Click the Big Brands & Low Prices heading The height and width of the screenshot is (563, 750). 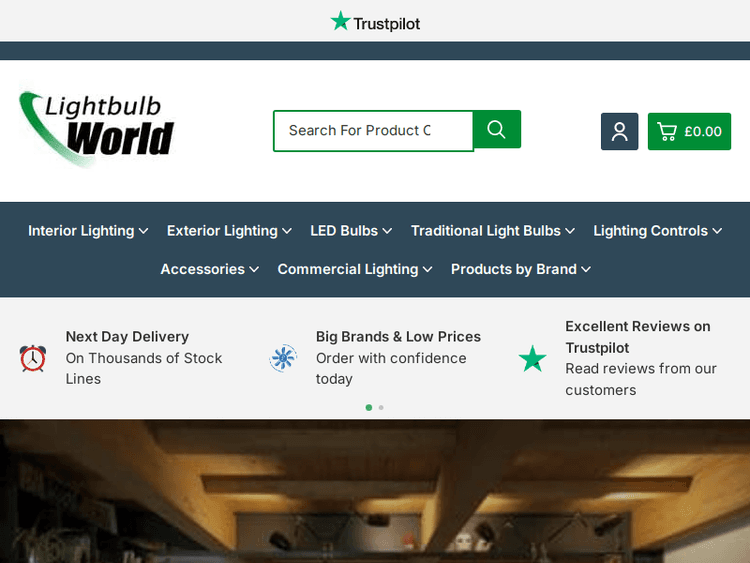[398, 337]
